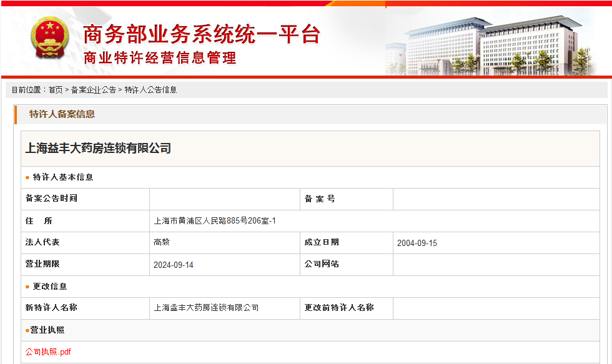The height and width of the screenshot is (364, 612).
Task: Click the 商业特许经营信息管理 subtitle
Action: pos(160,58)
